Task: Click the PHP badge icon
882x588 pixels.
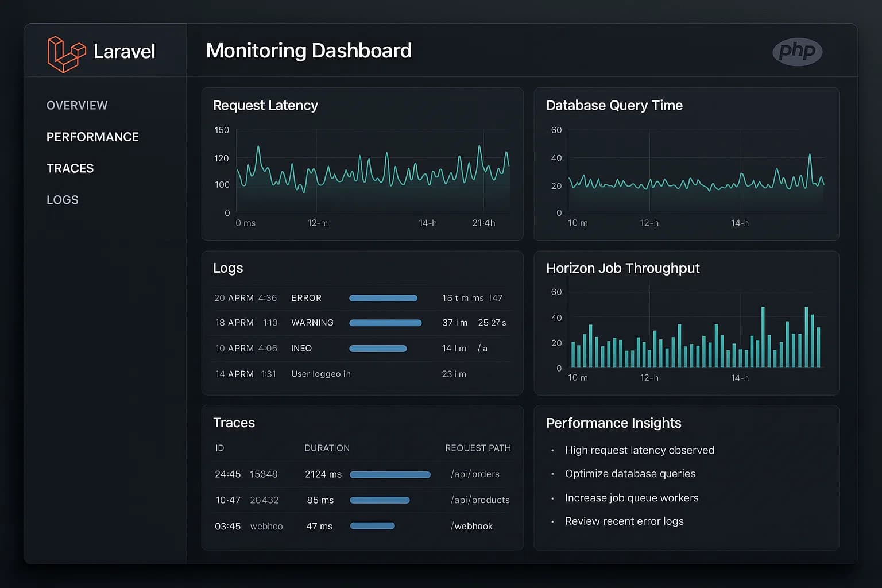Action: click(797, 52)
